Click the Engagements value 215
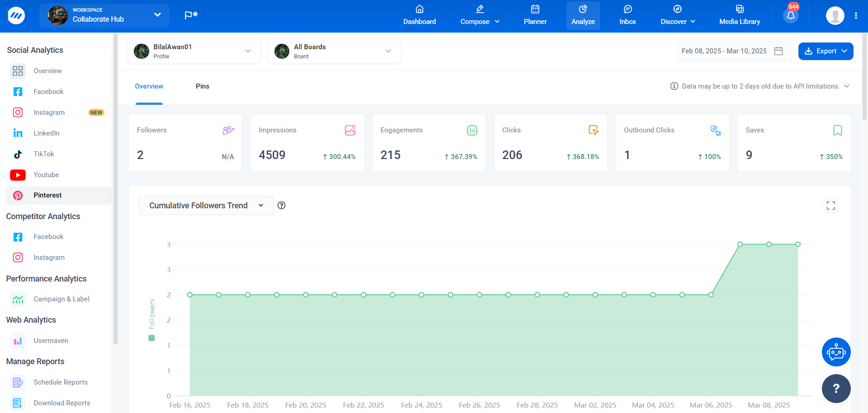Screen dimensions: 868x413 pos(391,155)
